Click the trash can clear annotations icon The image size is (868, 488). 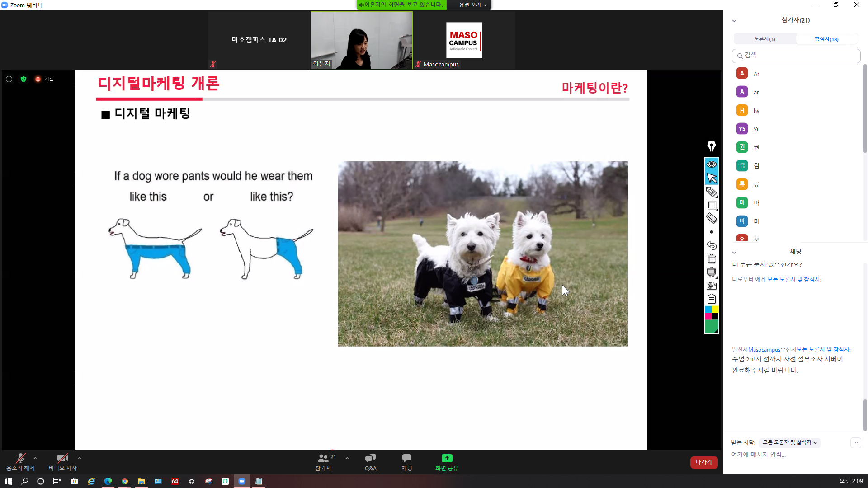pyautogui.click(x=712, y=259)
